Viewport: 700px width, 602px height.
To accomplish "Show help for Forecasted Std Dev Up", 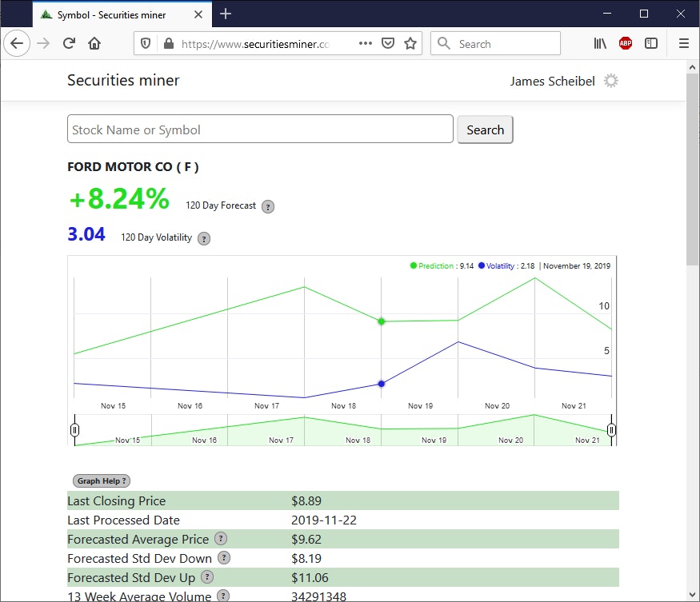I will [x=206, y=577].
